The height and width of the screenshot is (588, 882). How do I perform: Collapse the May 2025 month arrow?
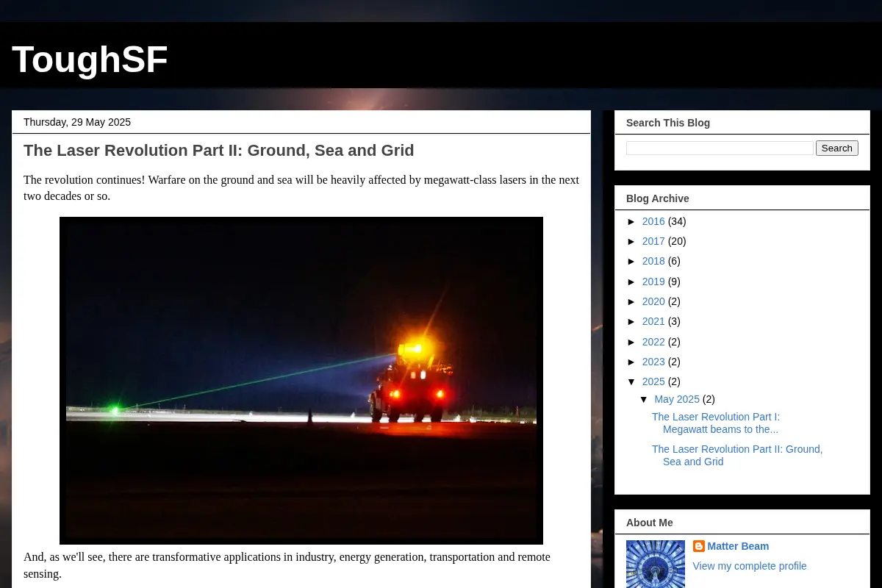click(x=645, y=399)
